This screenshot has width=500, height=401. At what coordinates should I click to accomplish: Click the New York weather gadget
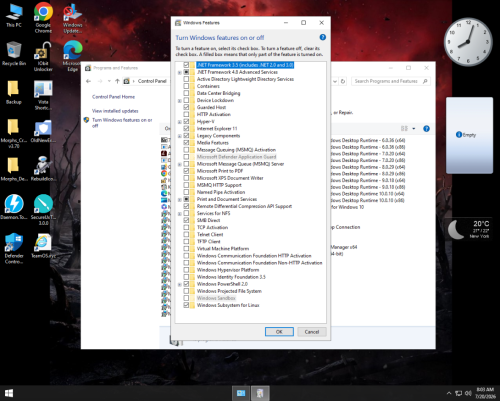click(x=469, y=229)
